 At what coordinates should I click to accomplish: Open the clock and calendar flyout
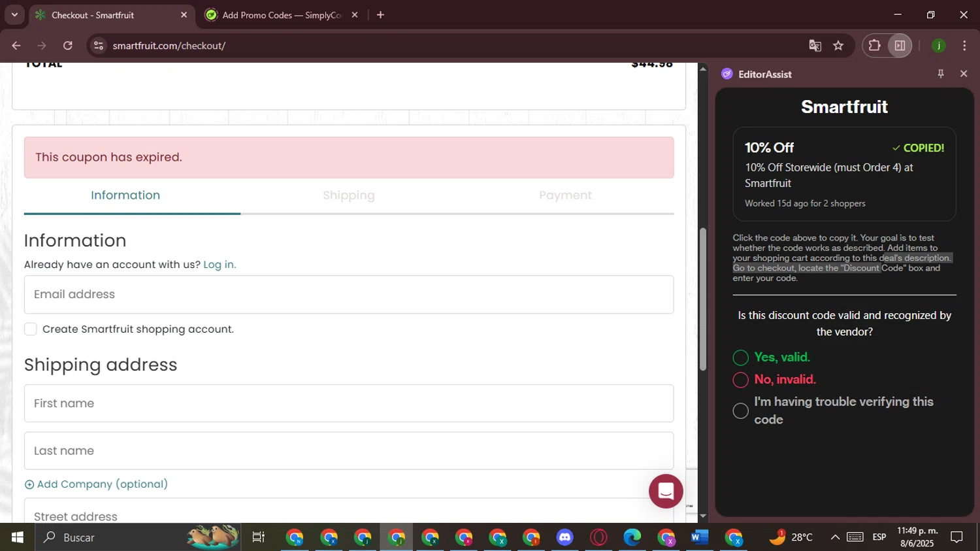(x=917, y=537)
